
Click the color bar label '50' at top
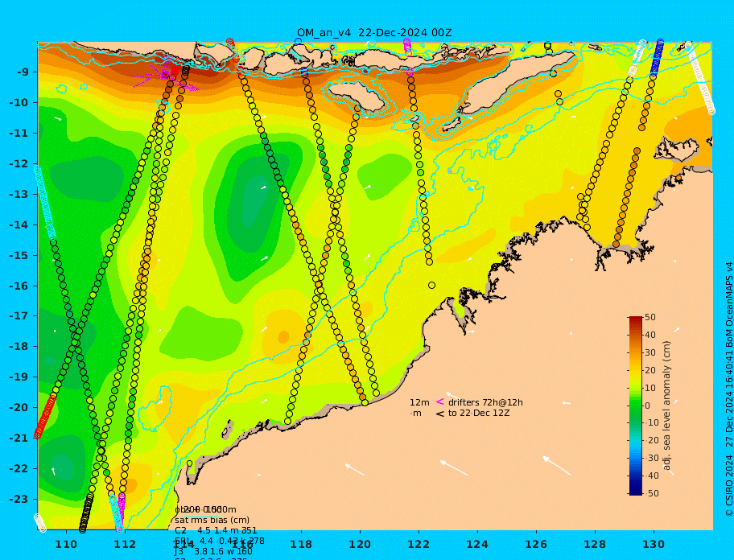[650, 317]
